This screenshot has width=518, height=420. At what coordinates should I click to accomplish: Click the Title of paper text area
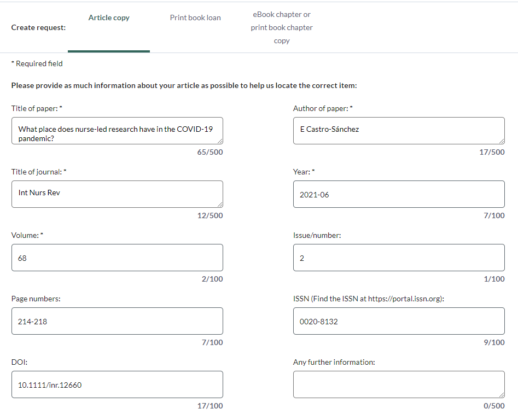117,131
